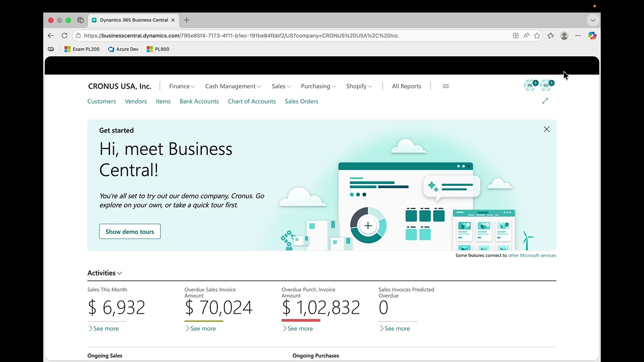Open the browser profile avatar
Image resolution: width=644 pixels, height=362 pixels.
point(564,36)
